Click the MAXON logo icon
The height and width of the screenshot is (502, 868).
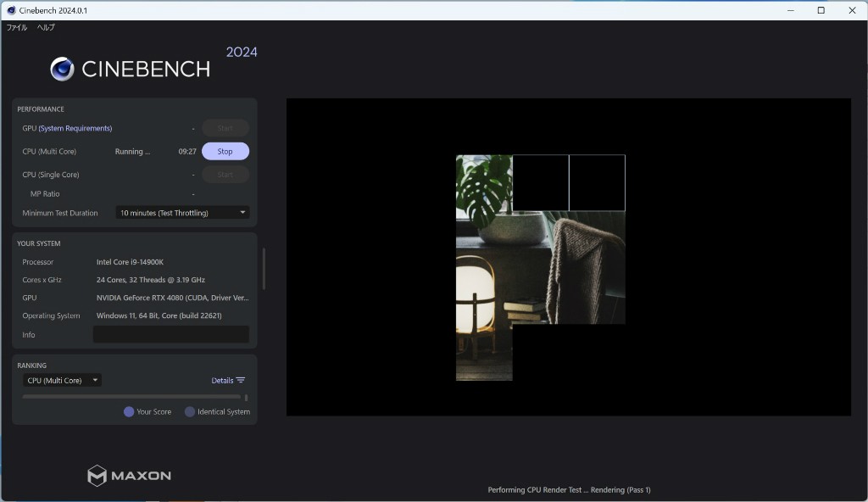97,475
